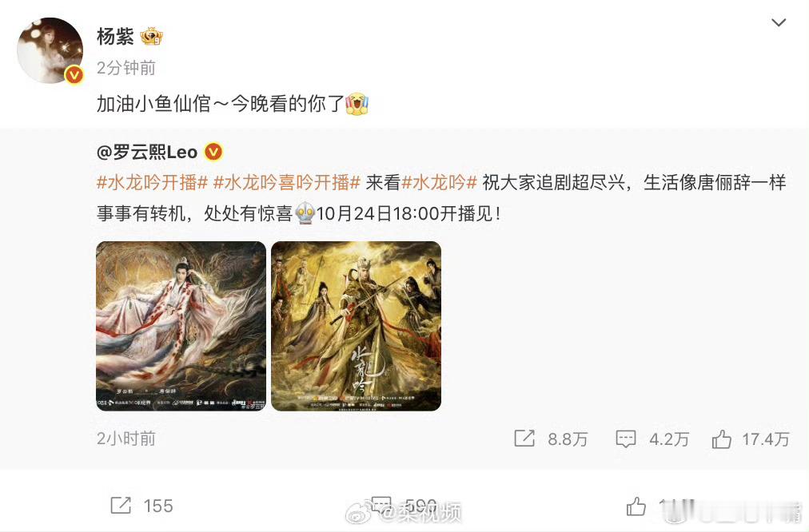Like 杨紫's post with bottom thumbs-up

click(636, 506)
